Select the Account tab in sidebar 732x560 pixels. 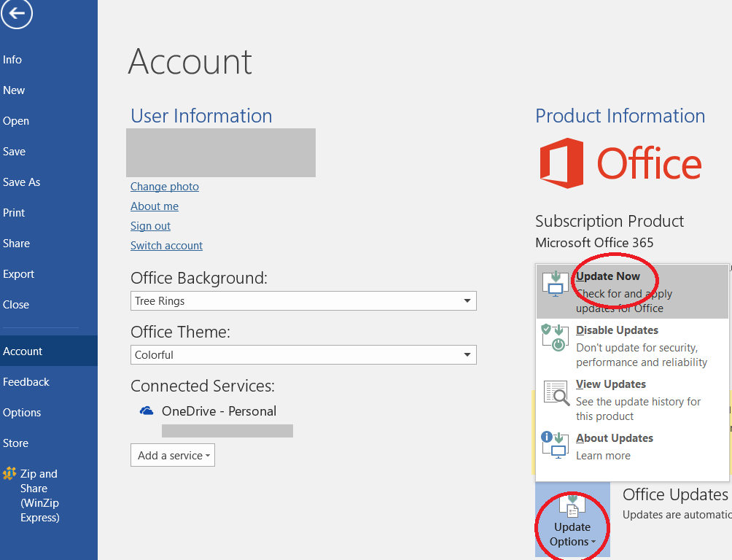49,351
